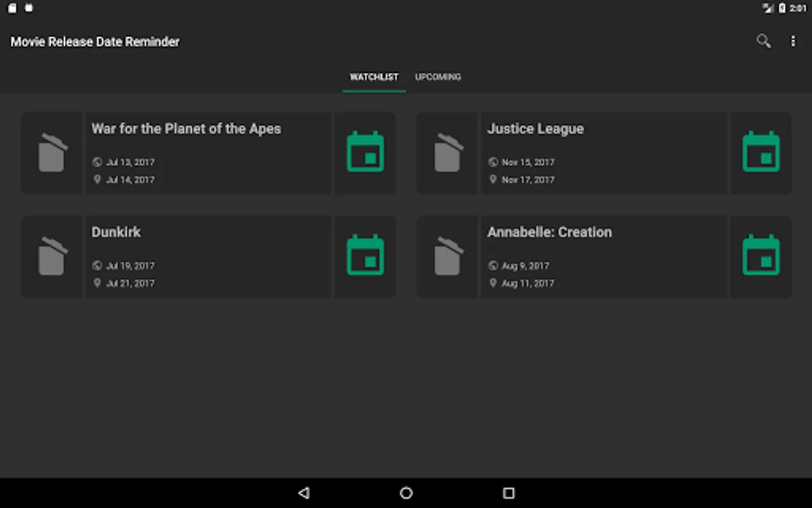Select the Aug 11, 2017 date

click(x=528, y=283)
